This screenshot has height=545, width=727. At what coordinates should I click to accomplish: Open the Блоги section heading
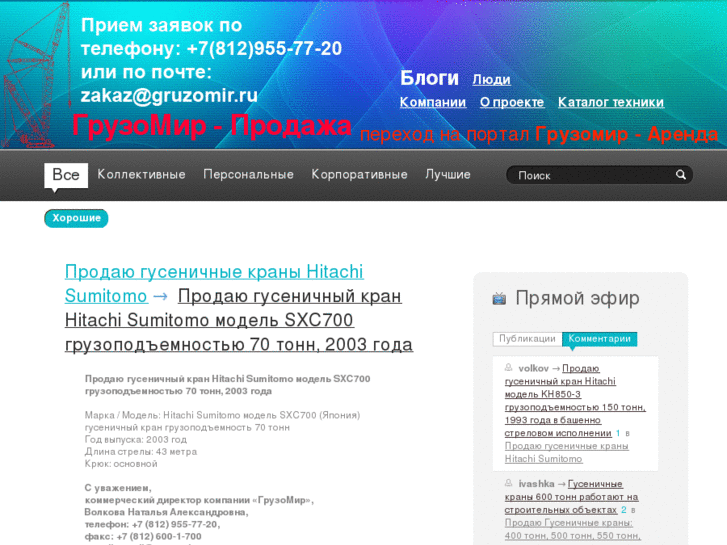point(429,78)
